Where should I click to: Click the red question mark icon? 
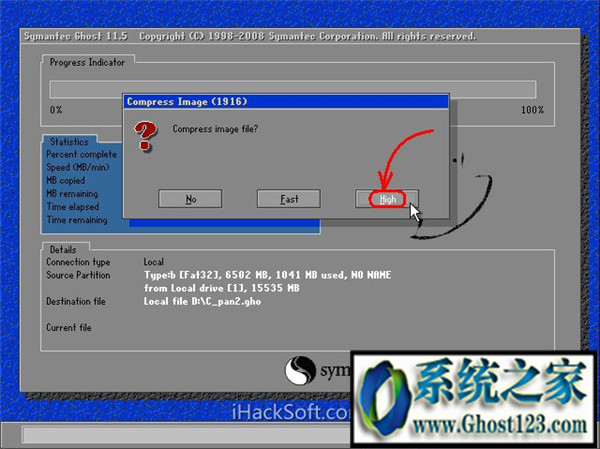(145, 136)
